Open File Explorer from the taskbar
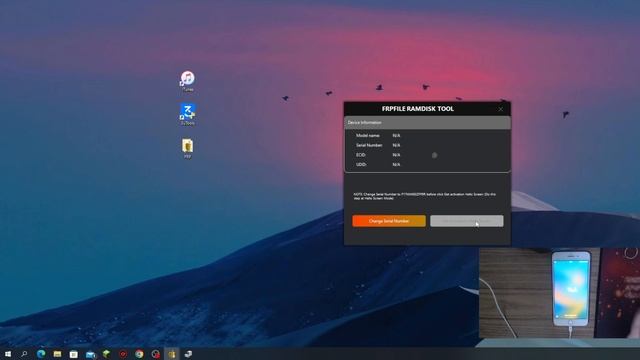 pos(57,354)
